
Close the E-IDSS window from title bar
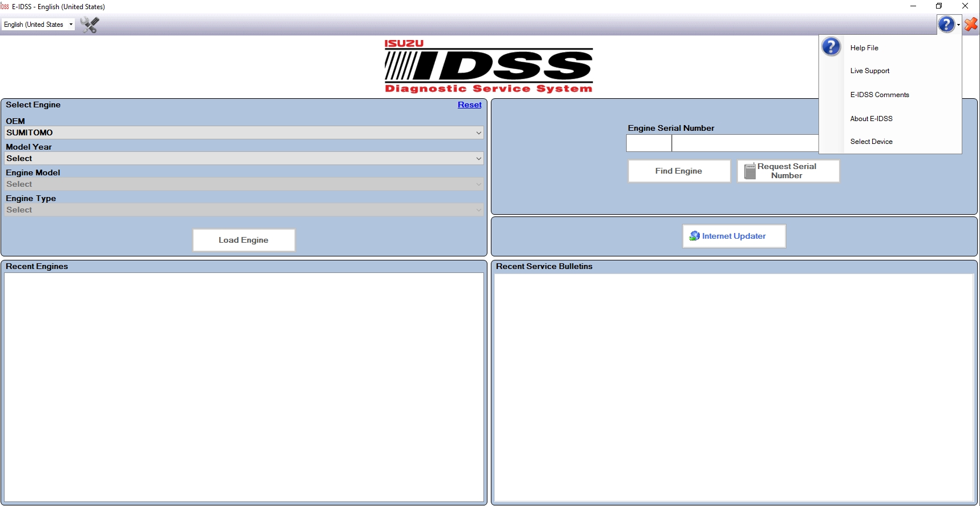pos(965,6)
